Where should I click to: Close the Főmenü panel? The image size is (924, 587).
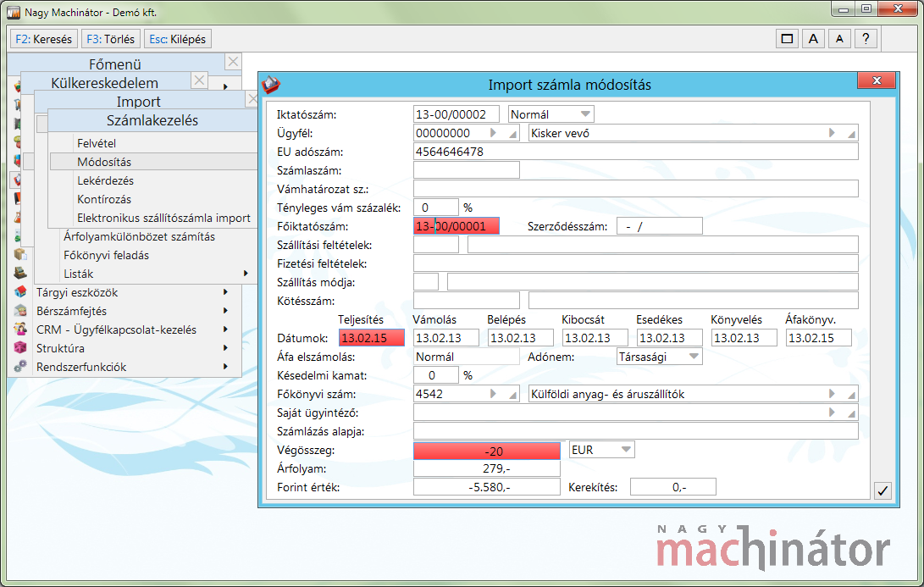click(x=234, y=62)
